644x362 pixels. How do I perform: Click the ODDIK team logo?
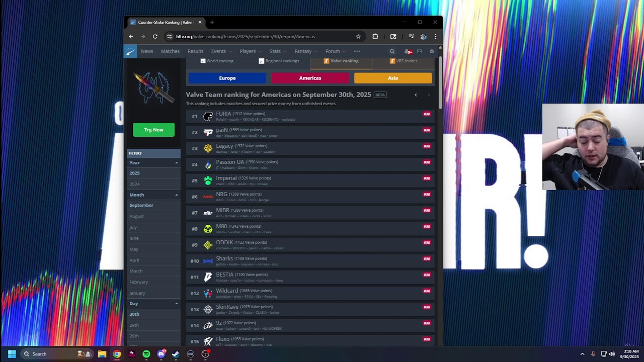[208, 245]
